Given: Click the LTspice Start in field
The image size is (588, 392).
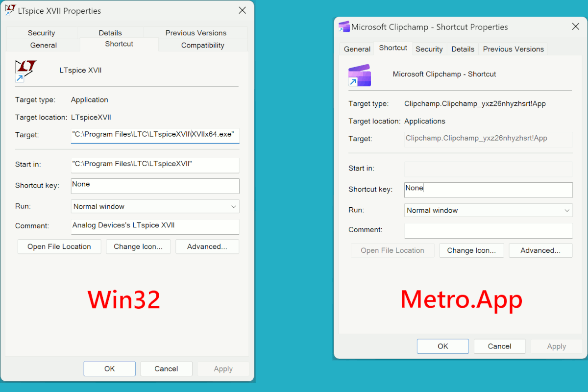Looking at the screenshot, I should 155,165.
